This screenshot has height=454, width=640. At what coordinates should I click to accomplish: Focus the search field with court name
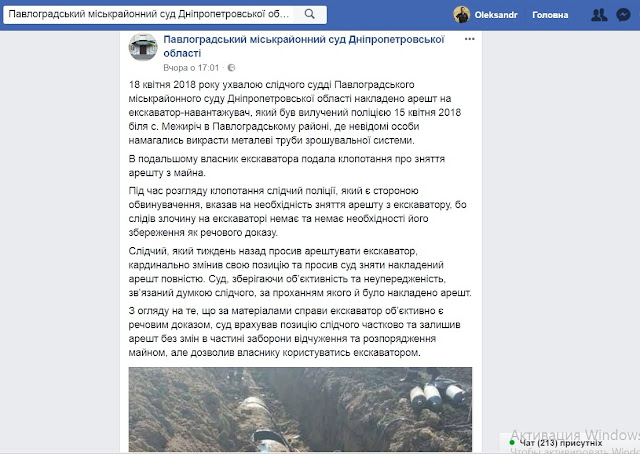pos(165,14)
